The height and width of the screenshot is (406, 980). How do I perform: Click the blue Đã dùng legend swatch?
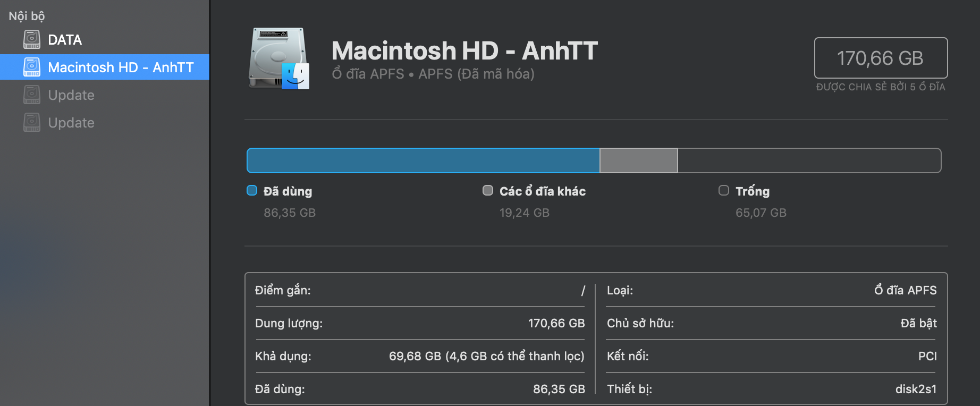tap(252, 190)
